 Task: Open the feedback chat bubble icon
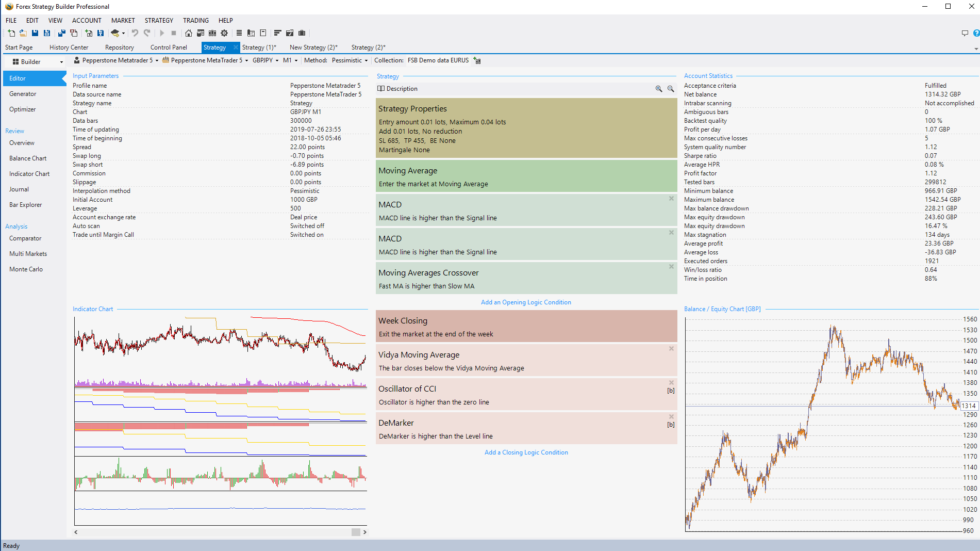(x=965, y=33)
